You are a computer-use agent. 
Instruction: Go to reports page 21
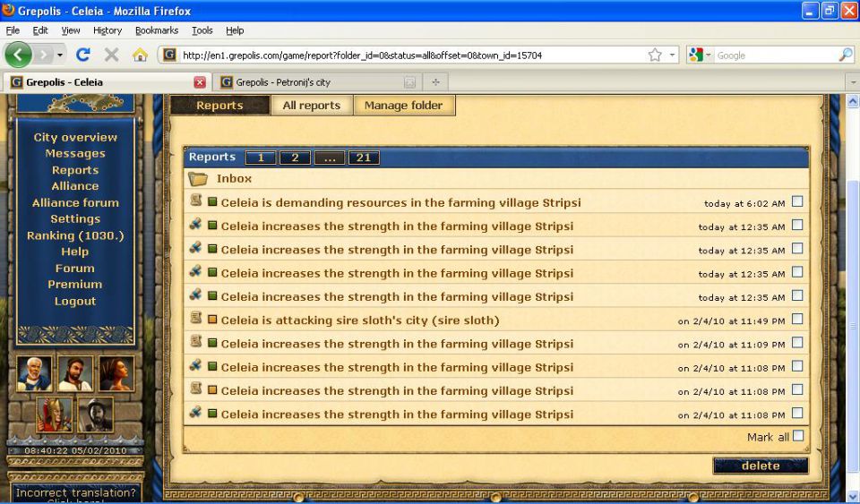[364, 158]
